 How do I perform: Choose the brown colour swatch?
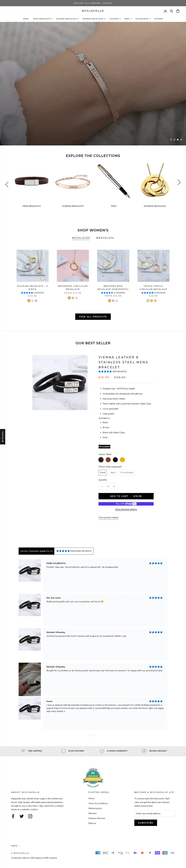tap(108, 460)
